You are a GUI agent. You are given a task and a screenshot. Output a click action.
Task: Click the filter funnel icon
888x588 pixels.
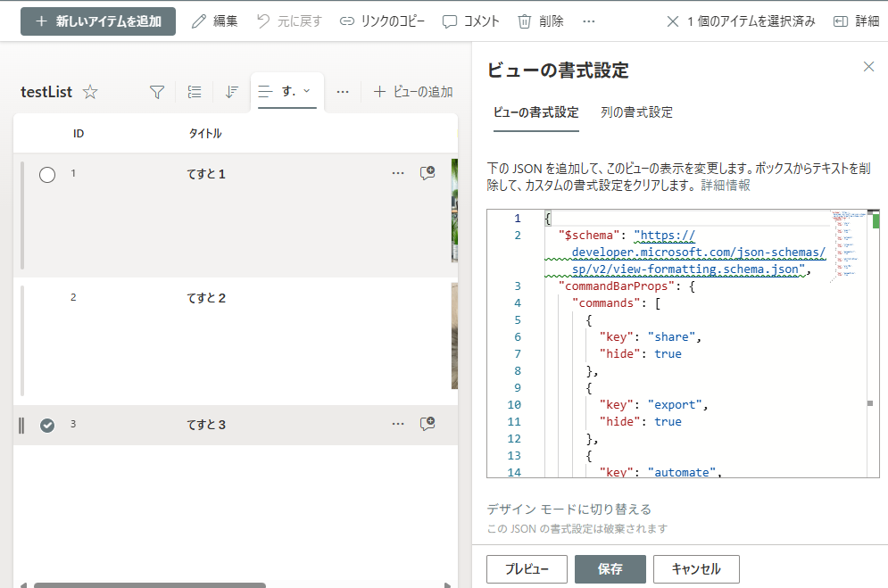(157, 92)
